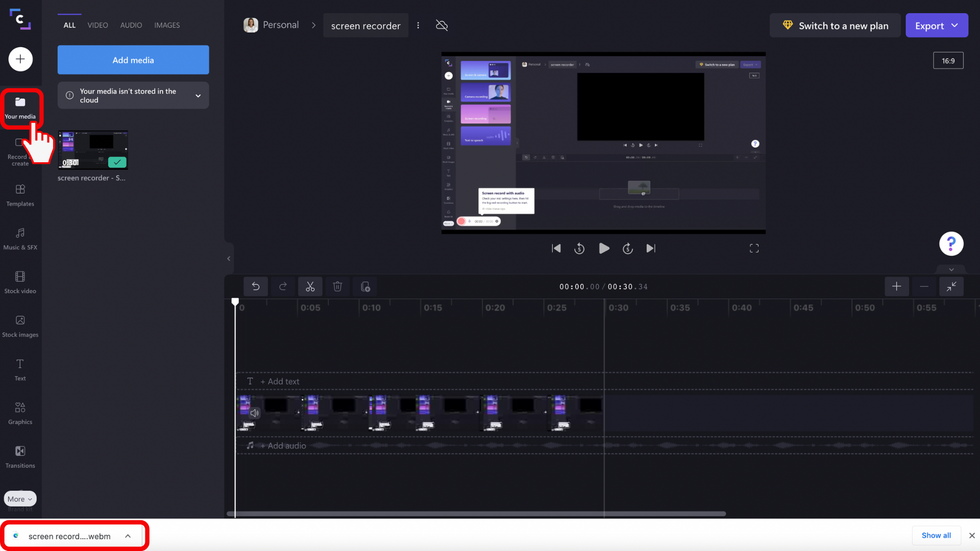980x551 pixels.
Task: Open the Transitions panel
Action: 20,457
